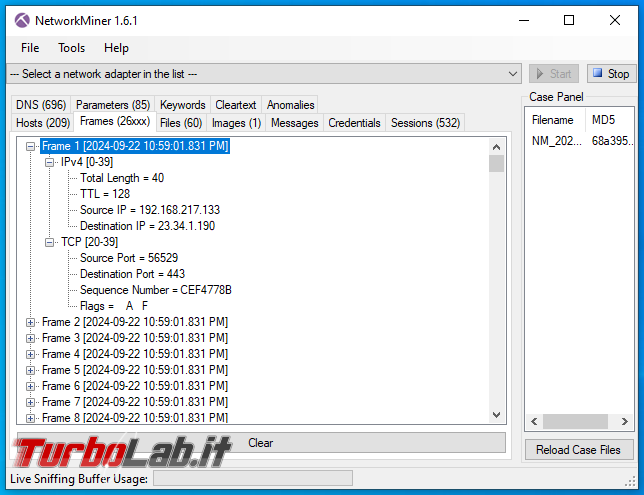Switch to the Credentials tab
Viewport: 644px width, 495px height.
354,123
